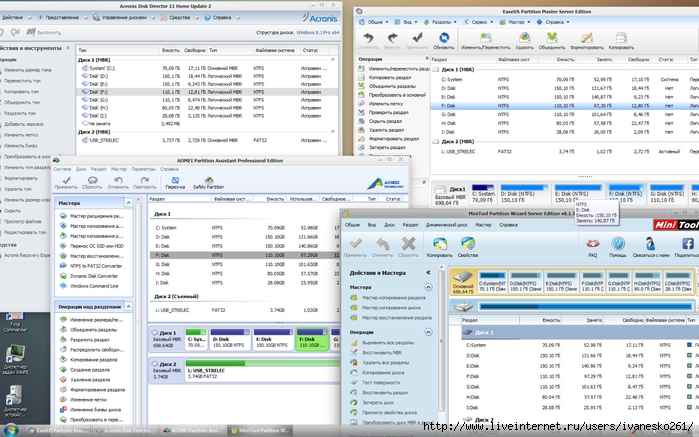The height and width of the screenshot is (437, 699).
Task: Click Acronis Выполнить flag icon
Action: click(31, 32)
